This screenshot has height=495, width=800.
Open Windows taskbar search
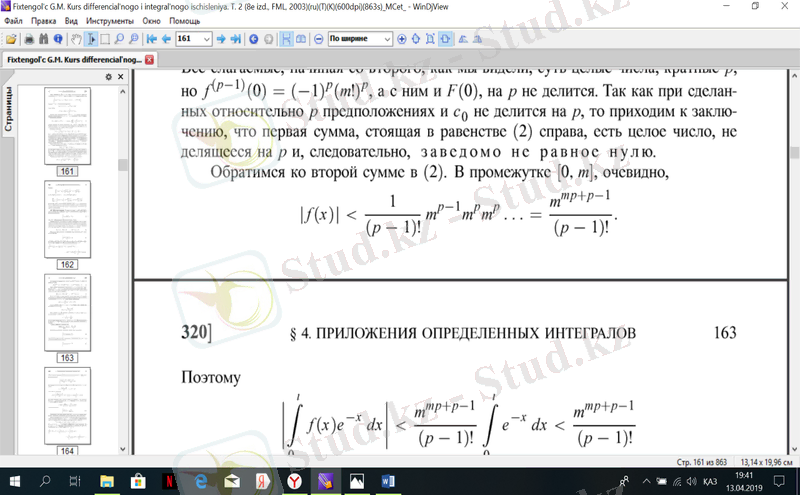click(x=45, y=481)
